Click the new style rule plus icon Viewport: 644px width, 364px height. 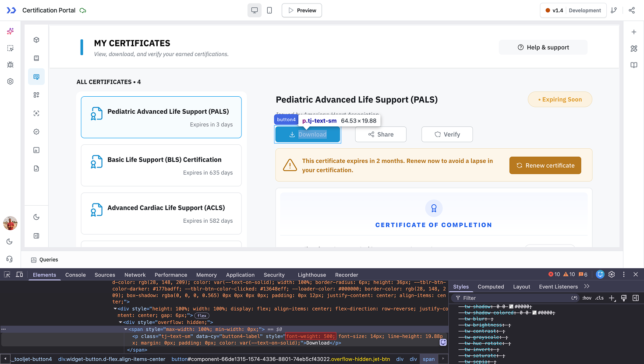[612, 298]
